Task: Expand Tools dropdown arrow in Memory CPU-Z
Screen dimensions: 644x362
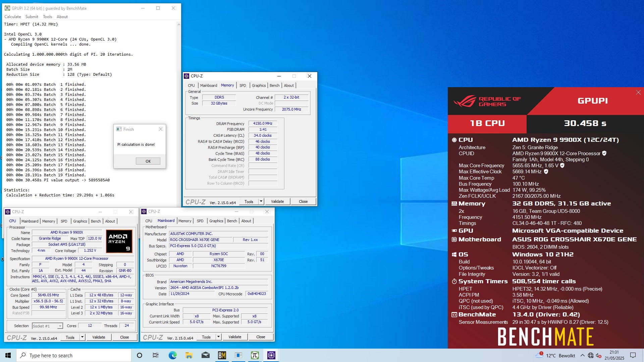Action: click(261, 201)
